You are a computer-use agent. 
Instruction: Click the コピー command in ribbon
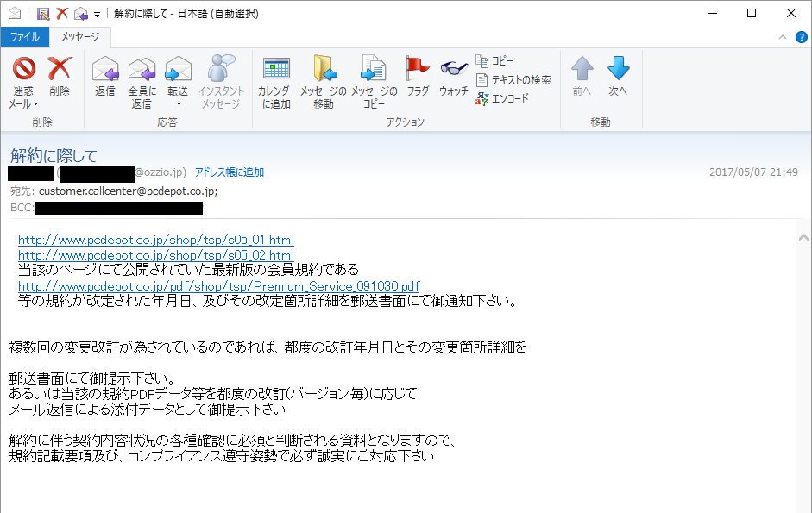pos(494,61)
